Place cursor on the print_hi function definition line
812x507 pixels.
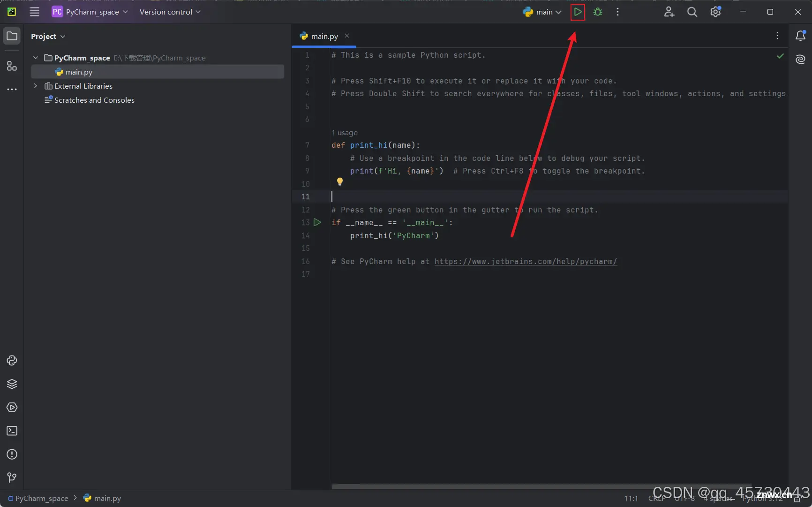point(376,145)
